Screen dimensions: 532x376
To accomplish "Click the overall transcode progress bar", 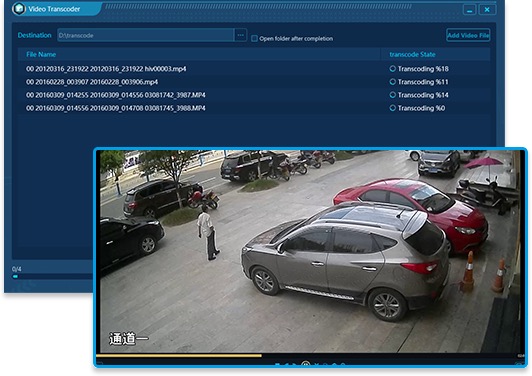I will click(x=53, y=277).
